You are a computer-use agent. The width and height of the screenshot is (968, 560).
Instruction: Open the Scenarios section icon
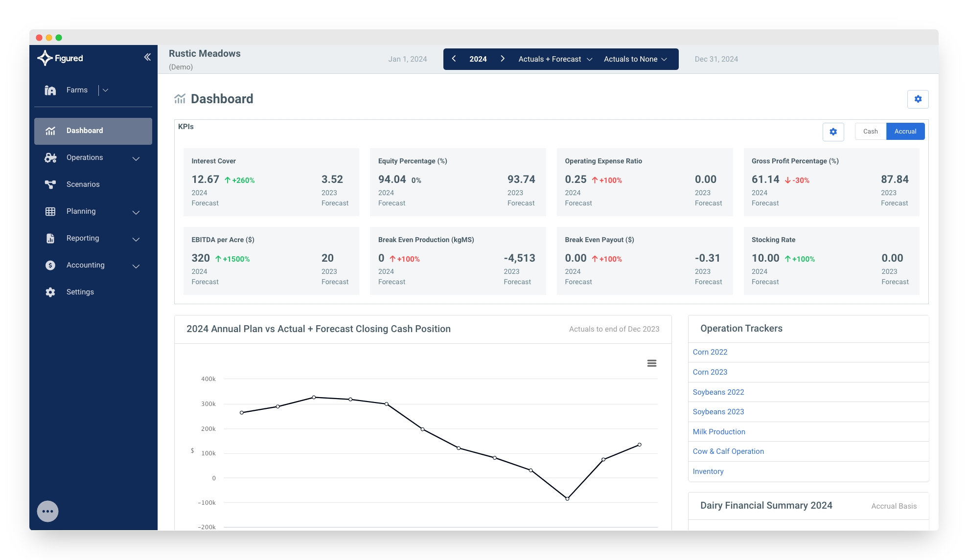[50, 184]
